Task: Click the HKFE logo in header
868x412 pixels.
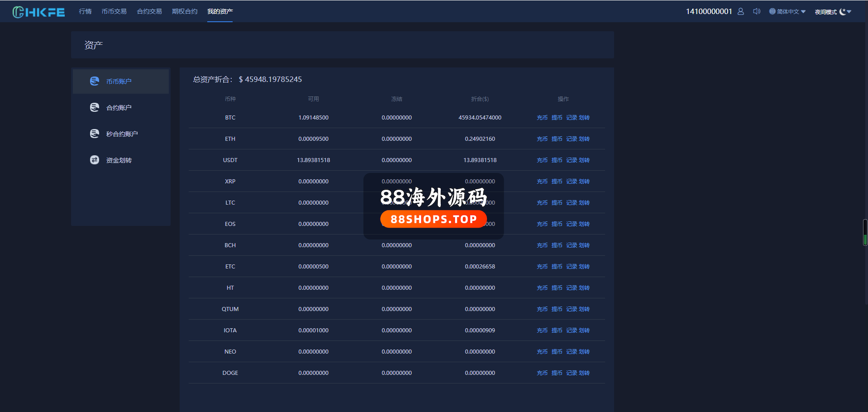Action: 38,12
